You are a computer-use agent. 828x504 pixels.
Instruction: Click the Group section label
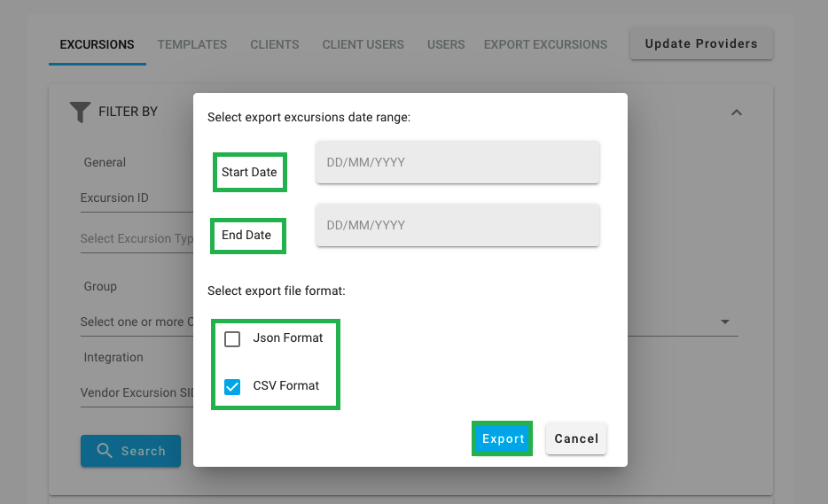pos(100,287)
